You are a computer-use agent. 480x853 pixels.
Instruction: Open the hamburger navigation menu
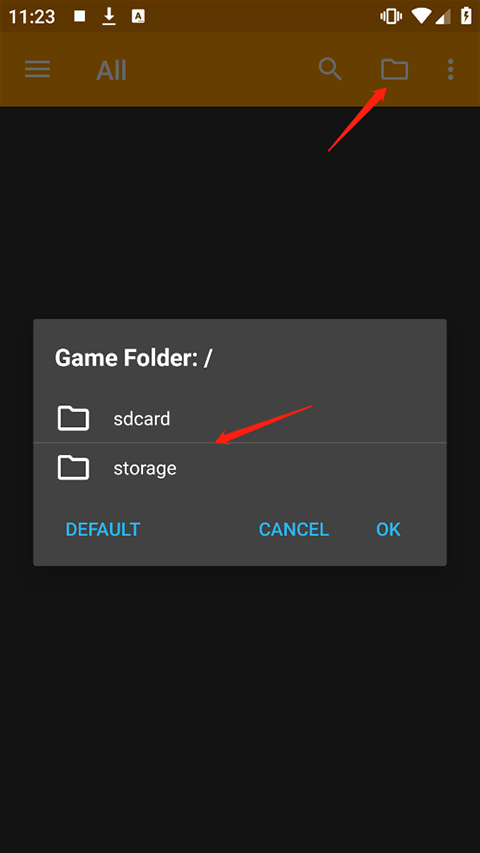[38, 69]
